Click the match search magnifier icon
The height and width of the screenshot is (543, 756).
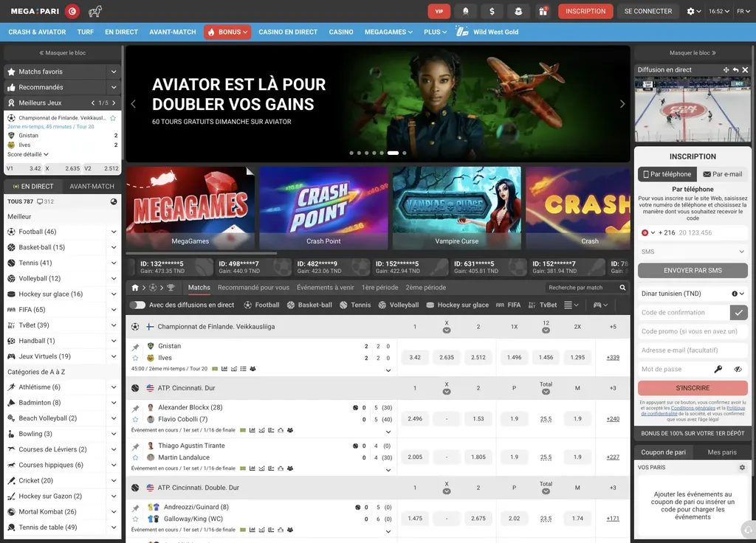tap(622, 288)
